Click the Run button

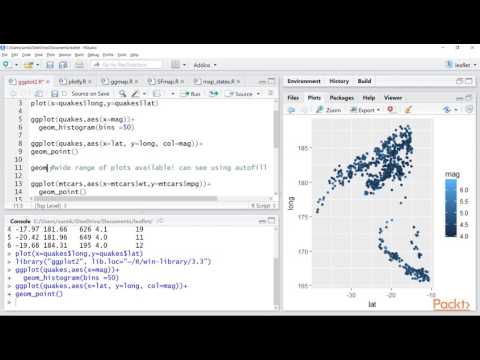[x=191, y=94]
